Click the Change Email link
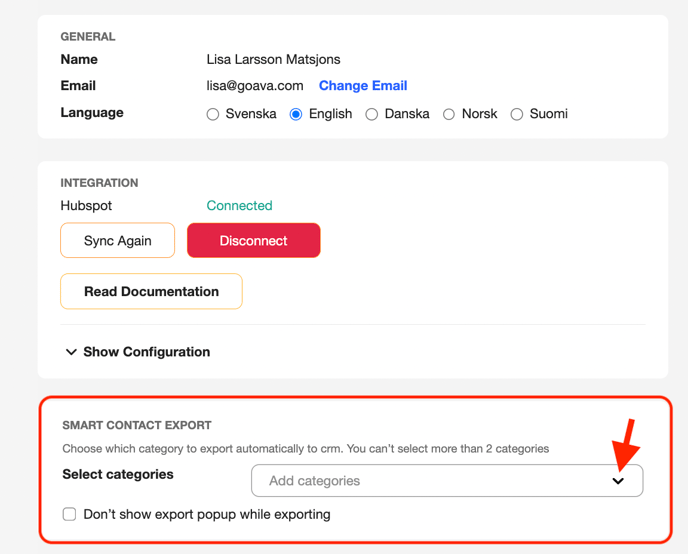Image resolution: width=688 pixels, height=554 pixels. pyautogui.click(x=363, y=86)
